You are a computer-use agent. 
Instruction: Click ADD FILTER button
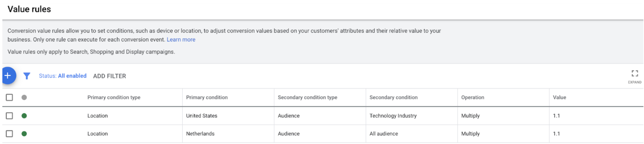pyautogui.click(x=109, y=76)
